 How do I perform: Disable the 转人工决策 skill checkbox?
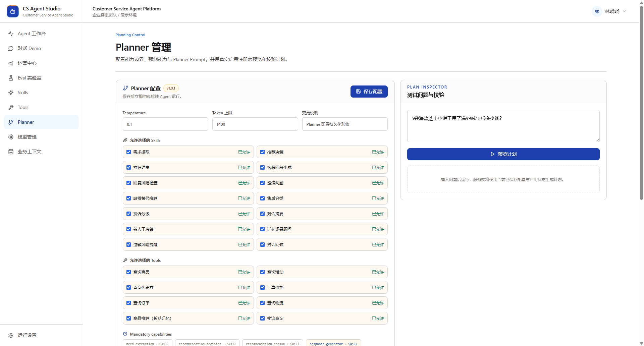point(128,229)
